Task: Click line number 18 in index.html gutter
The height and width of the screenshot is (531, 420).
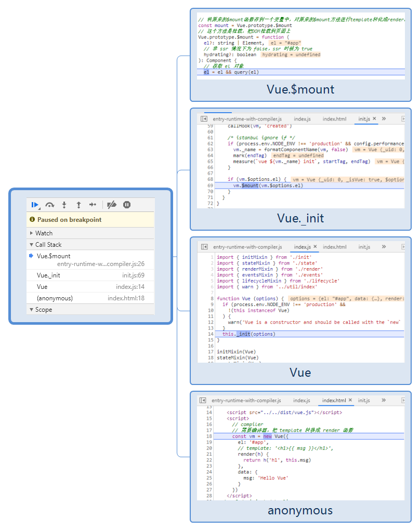Action: click(x=209, y=436)
